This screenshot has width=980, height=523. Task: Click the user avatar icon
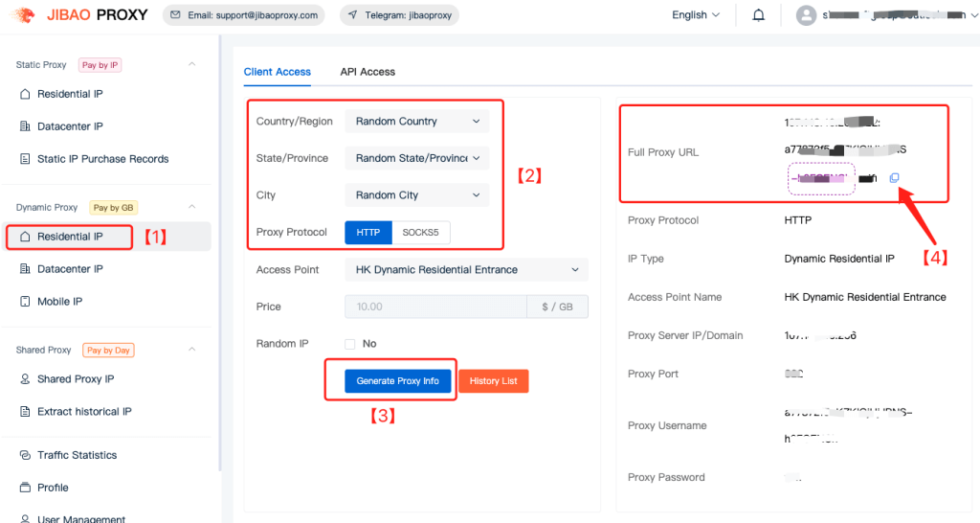(x=808, y=15)
